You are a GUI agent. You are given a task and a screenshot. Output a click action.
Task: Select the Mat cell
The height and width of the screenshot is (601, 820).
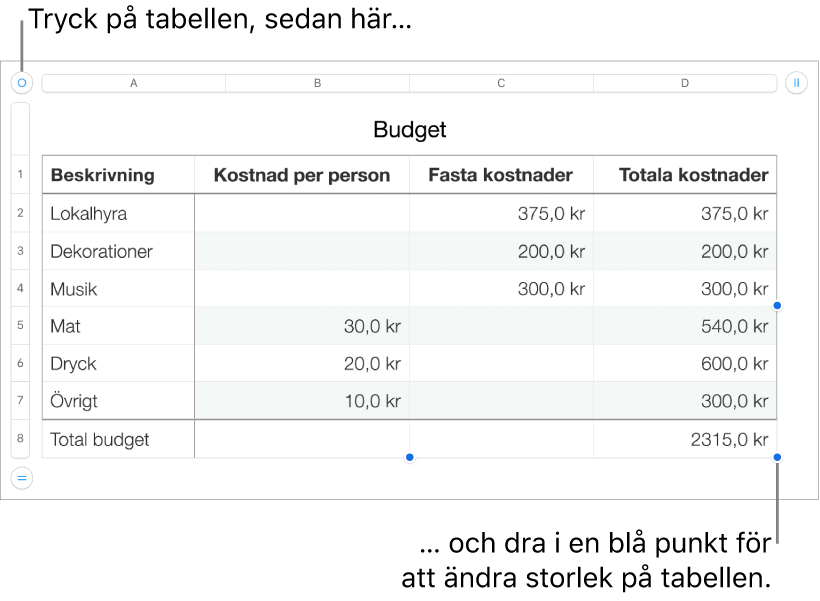pos(119,326)
